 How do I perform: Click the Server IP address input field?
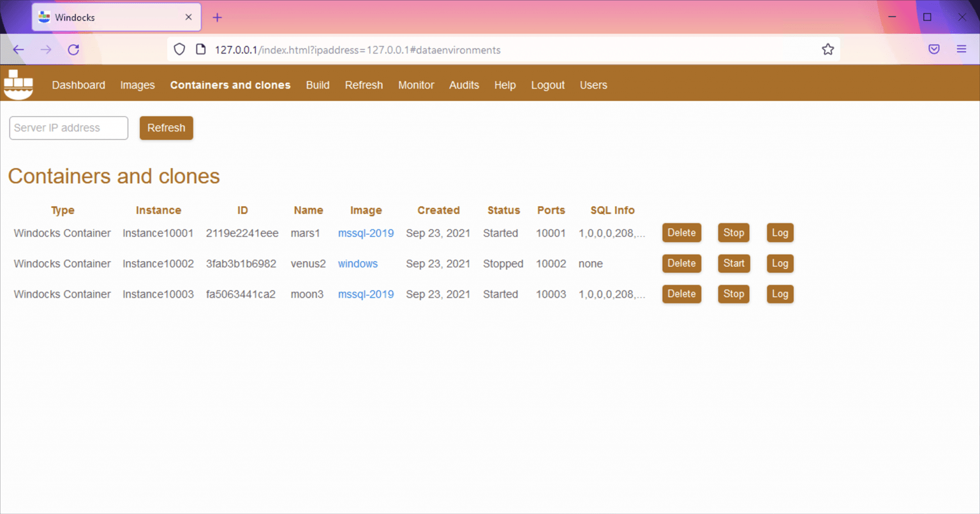tap(68, 128)
